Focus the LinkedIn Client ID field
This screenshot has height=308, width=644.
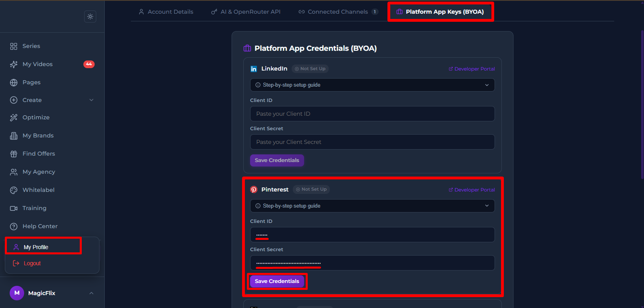pos(373,114)
